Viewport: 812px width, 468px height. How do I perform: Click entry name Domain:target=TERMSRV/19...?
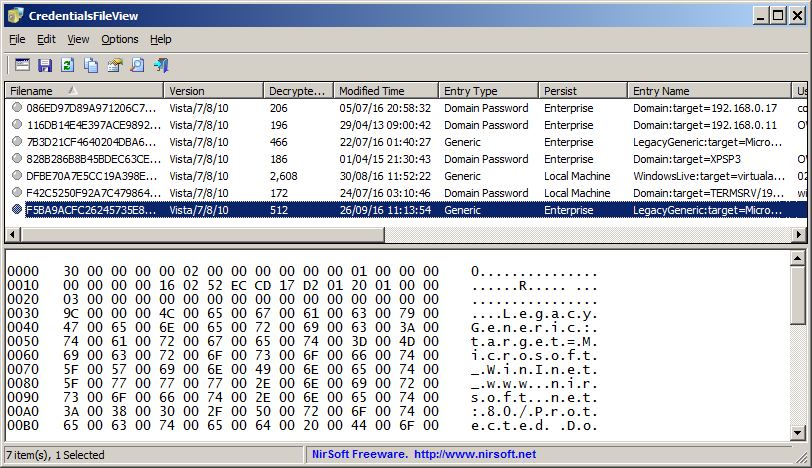(708, 193)
